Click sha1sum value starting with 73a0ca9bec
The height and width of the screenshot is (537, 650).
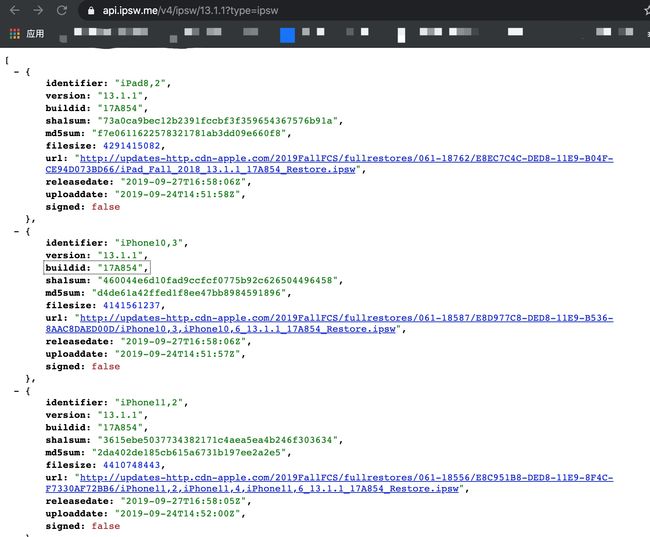pyautogui.click(x=218, y=121)
